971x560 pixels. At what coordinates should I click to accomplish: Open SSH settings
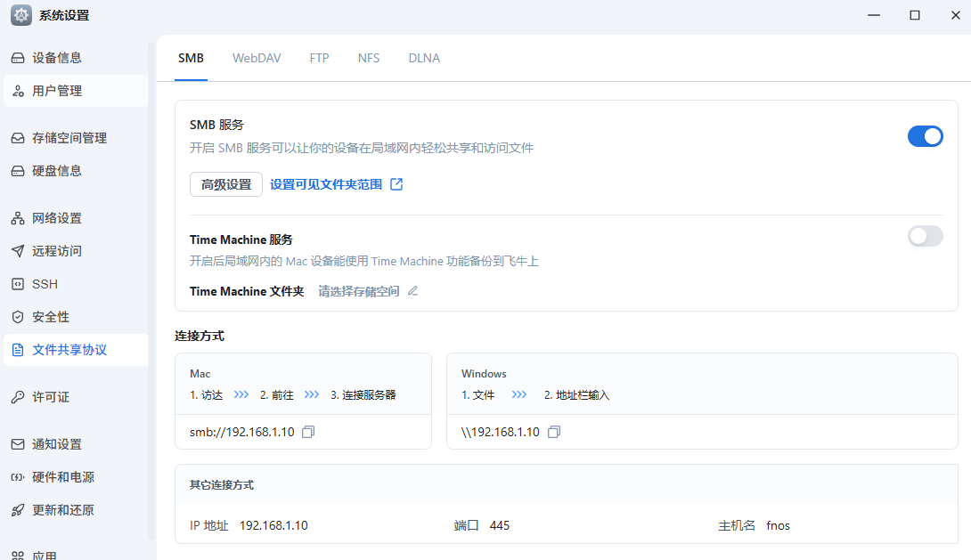click(45, 284)
